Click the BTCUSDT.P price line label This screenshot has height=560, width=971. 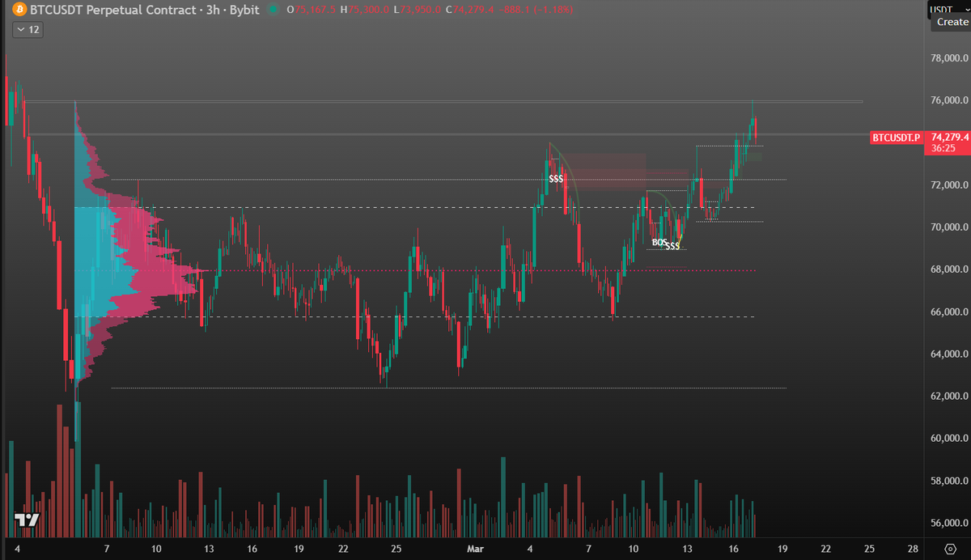click(897, 138)
